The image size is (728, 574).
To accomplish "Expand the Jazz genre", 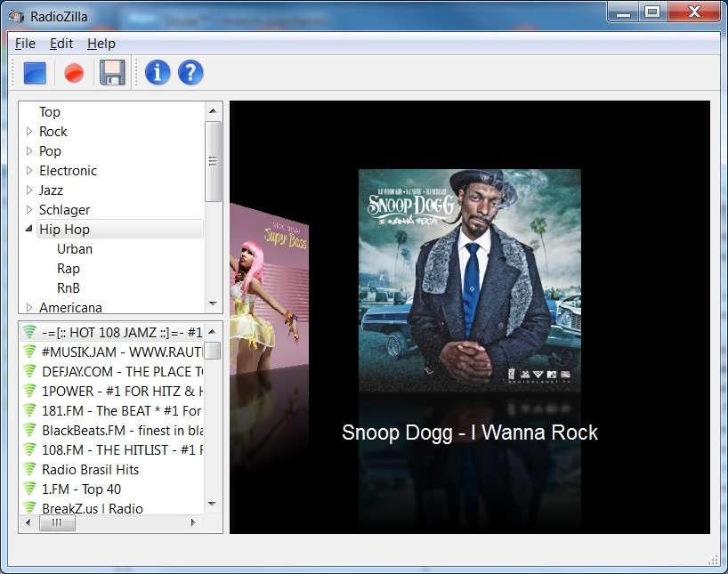I will [x=29, y=190].
